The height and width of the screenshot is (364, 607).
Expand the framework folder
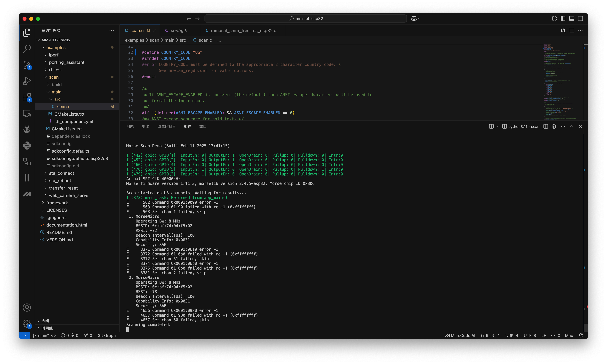click(43, 203)
